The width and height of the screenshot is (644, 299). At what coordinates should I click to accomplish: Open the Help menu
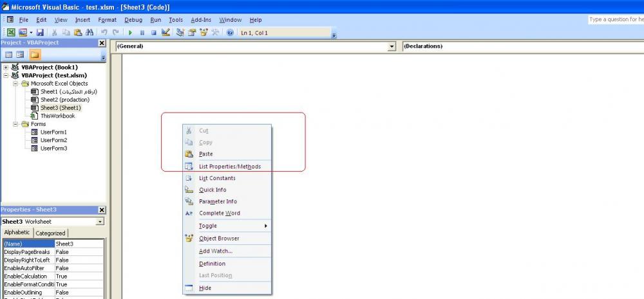point(256,20)
